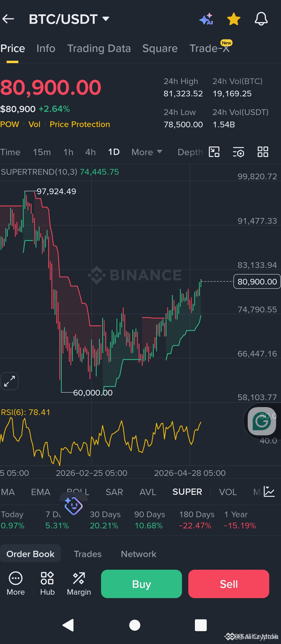Expand chart to fullscreen with arrows icon
Image resolution: width=281 pixels, height=644 pixels.
(x=9, y=381)
